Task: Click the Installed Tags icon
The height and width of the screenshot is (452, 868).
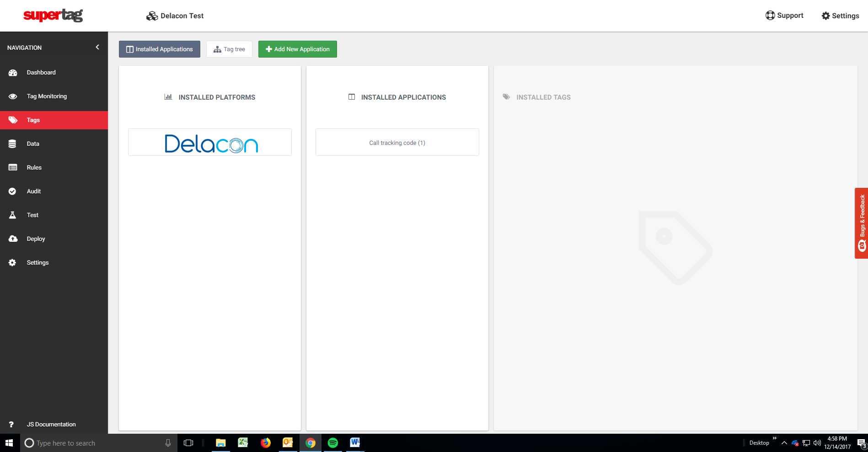Action: 506,97
